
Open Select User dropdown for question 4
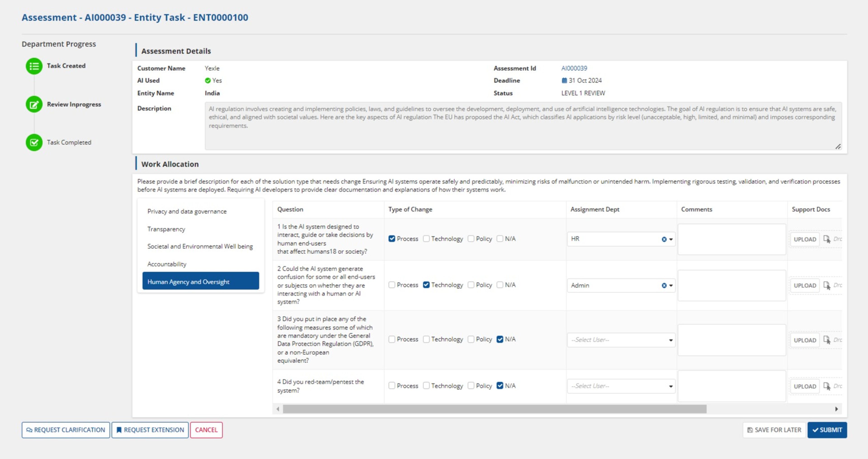click(x=621, y=386)
